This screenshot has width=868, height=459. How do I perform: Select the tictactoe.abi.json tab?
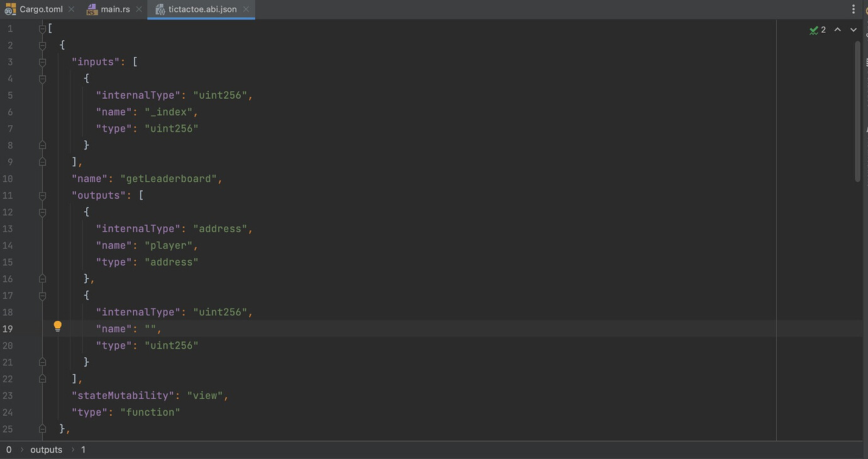coord(203,9)
